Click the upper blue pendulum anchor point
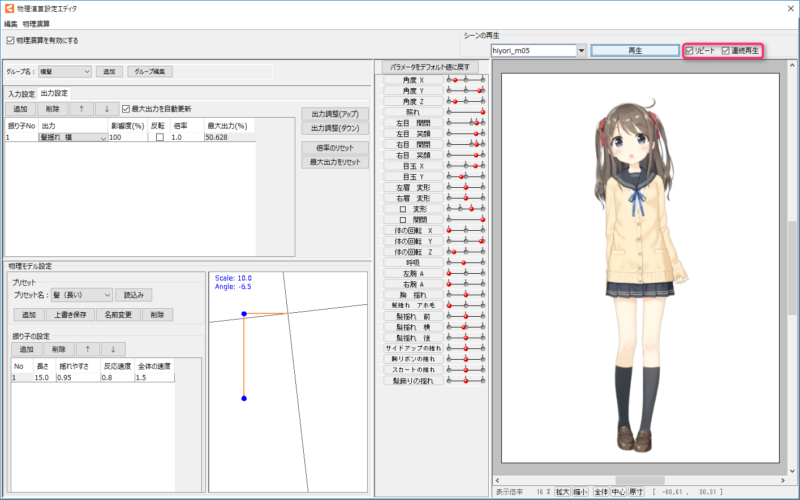 pyautogui.click(x=244, y=314)
